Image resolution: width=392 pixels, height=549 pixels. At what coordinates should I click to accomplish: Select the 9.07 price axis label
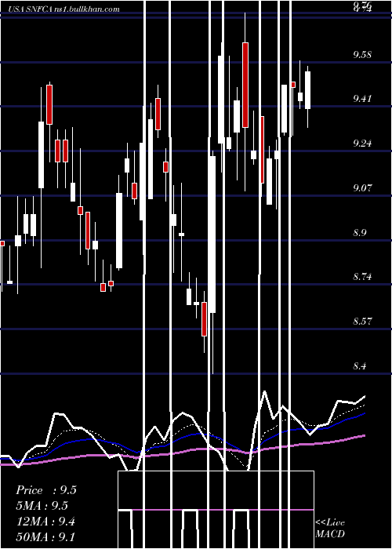[362, 188]
